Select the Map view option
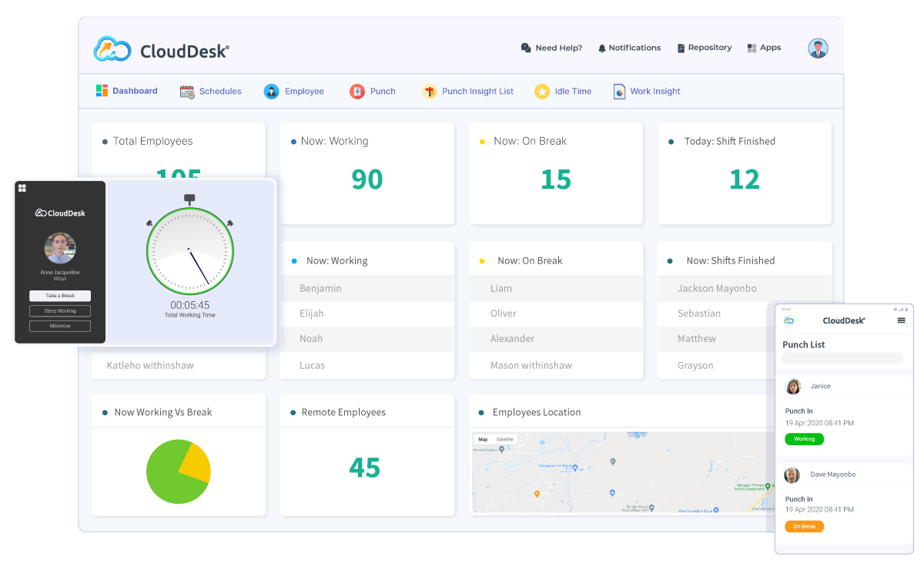Image resolution: width=924 pixels, height=570 pixels. pyautogui.click(x=483, y=440)
